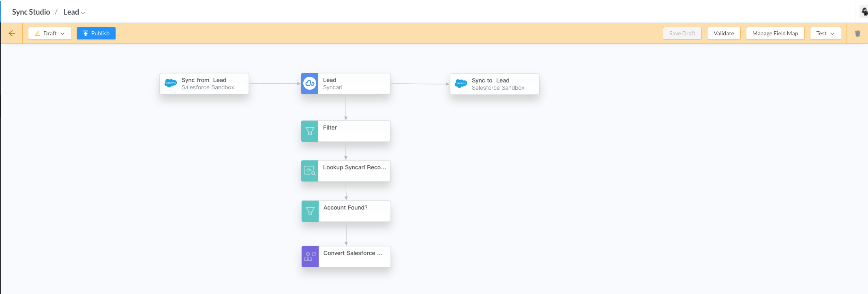Open Manage Field Map
Screen dimensions: 868x294
775,33
